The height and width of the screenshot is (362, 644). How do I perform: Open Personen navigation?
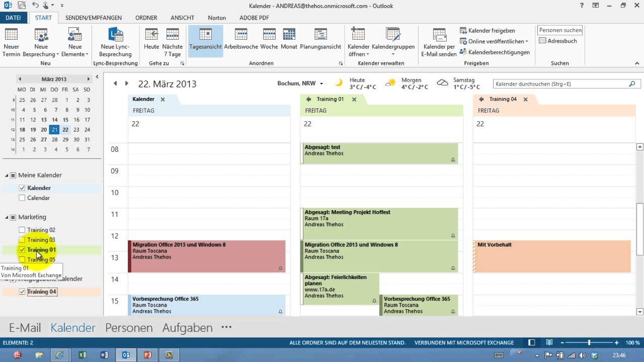click(129, 328)
